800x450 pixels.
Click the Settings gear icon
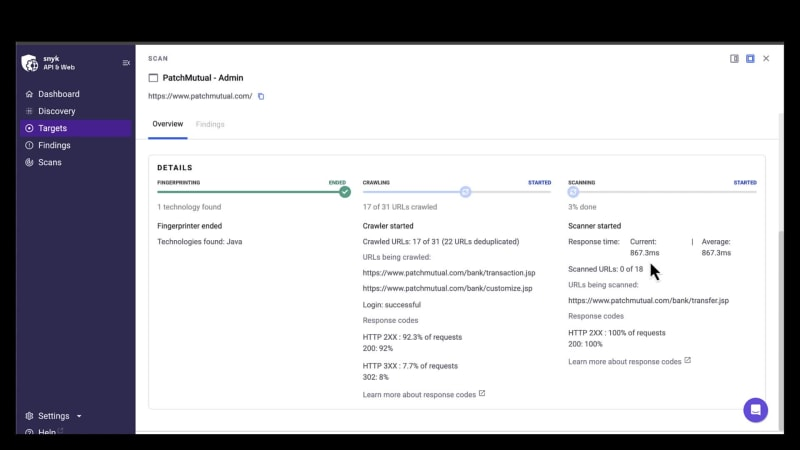[29, 416]
